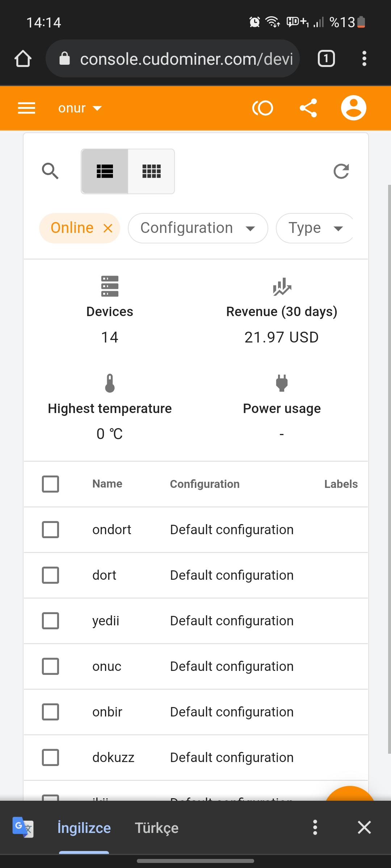Refresh the devices list
The height and width of the screenshot is (868, 391).
341,171
